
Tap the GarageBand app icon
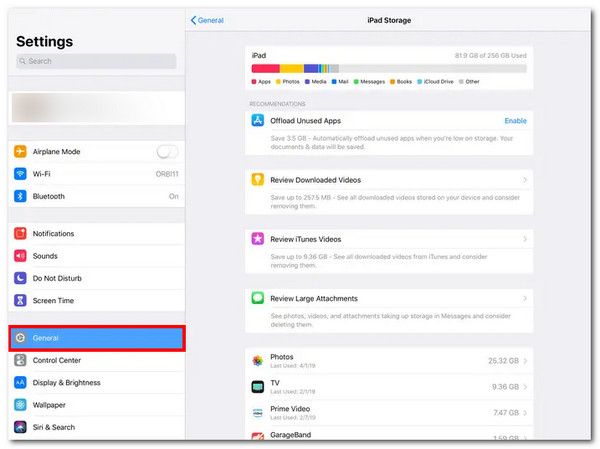click(x=258, y=436)
